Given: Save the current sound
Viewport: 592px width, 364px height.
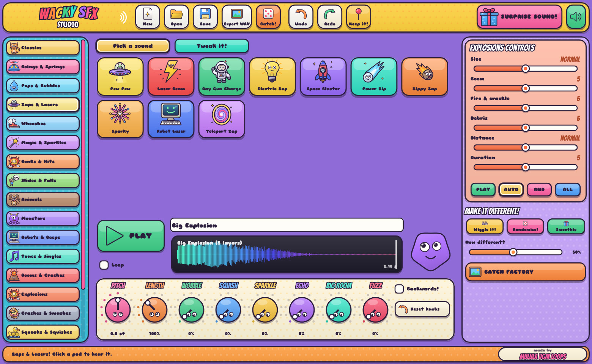Looking at the screenshot, I should point(205,17).
